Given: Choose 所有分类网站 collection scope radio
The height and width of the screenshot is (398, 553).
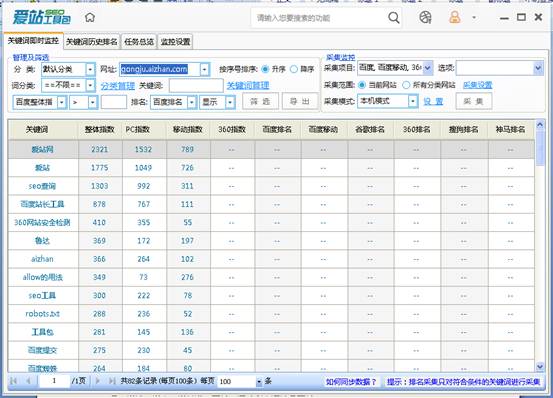Looking at the screenshot, I should pyautogui.click(x=406, y=85).
